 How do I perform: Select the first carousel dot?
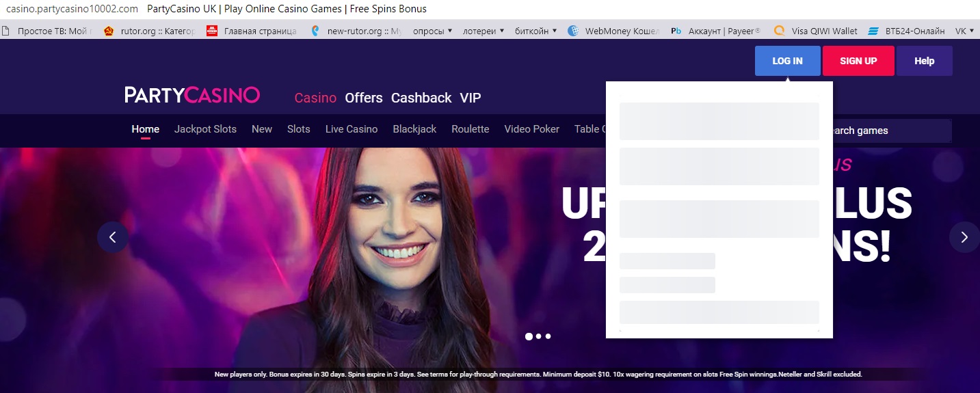point(529,336)
